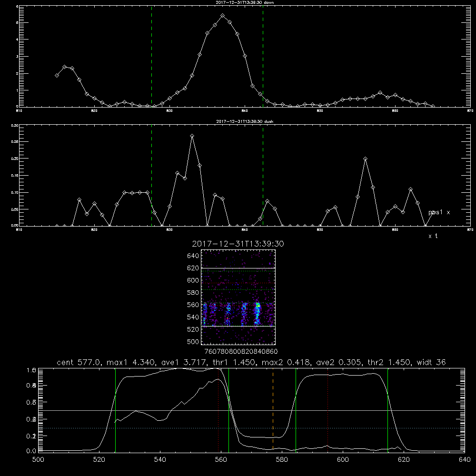
Task: Click the 'thr2 1.450' value
Action: 389,362
